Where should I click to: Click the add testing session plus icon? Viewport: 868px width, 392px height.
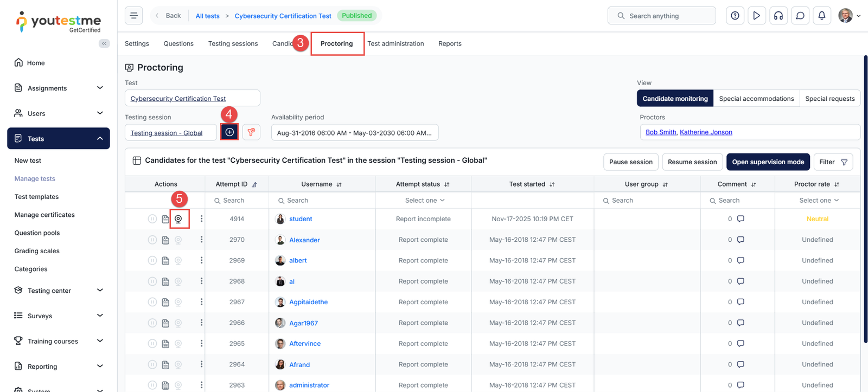point(229,132)
